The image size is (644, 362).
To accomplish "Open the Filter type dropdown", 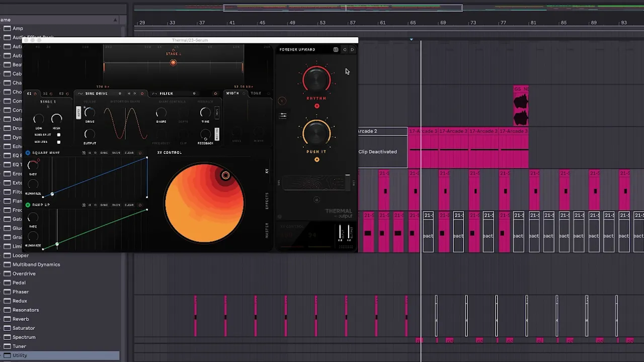I will 194,94.
